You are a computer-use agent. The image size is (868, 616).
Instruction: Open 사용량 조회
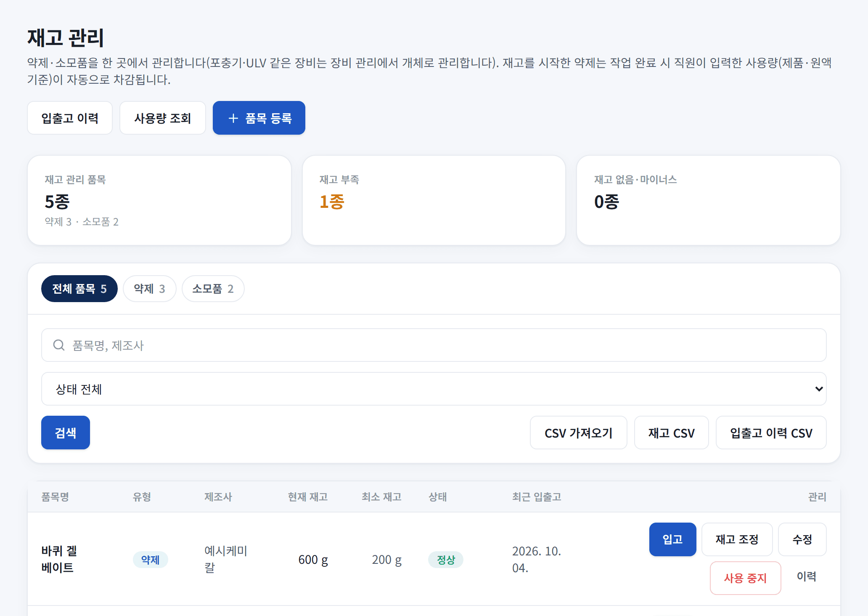point(162,118)
